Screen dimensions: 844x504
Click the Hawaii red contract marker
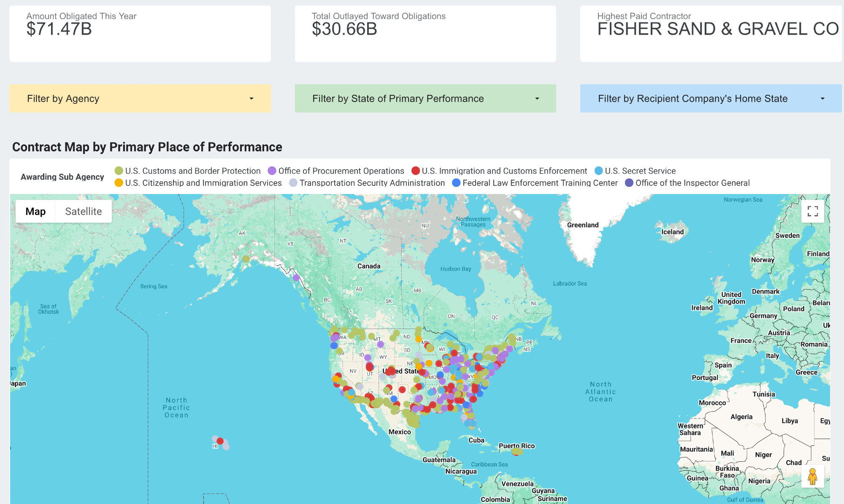click(220, 441)
